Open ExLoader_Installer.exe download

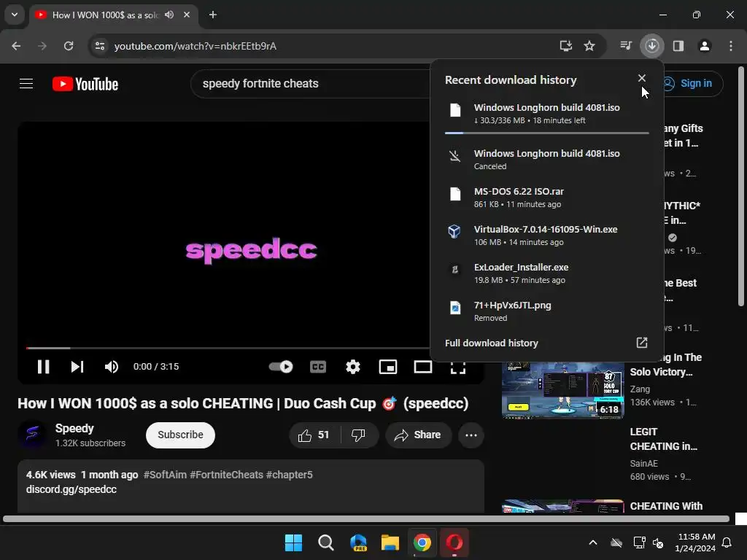(x=546, y=273)
